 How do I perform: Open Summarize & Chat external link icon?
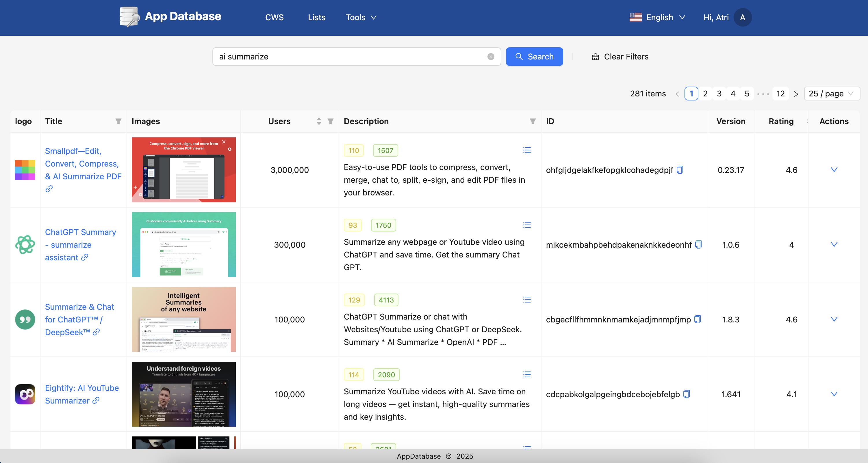click(97, 332)
